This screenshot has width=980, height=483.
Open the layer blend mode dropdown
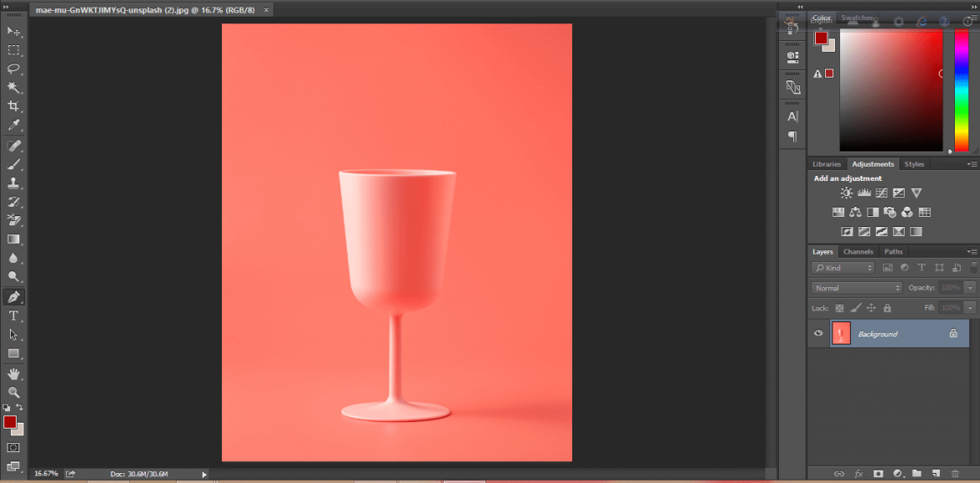point(856,287)
